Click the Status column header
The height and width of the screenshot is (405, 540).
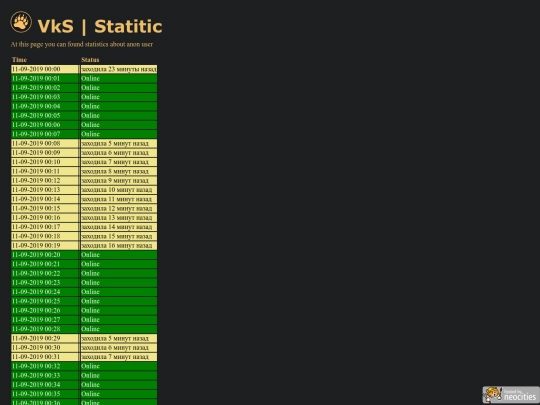[x=90, y=60]
